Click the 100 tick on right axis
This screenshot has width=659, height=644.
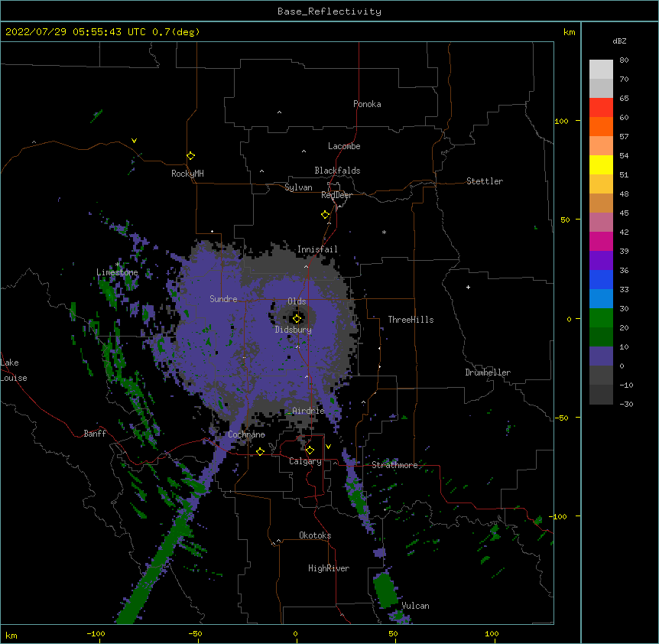pyautogui.click(x=561, y=121)
